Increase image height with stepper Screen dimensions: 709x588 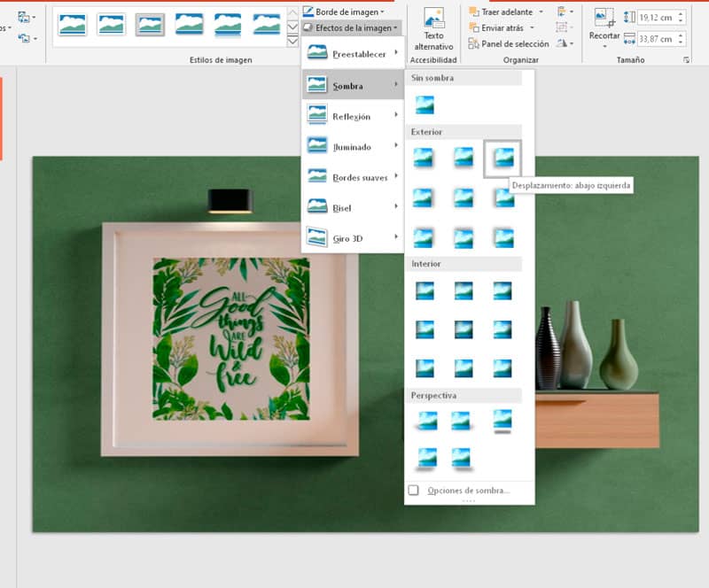tap(681, 14)
